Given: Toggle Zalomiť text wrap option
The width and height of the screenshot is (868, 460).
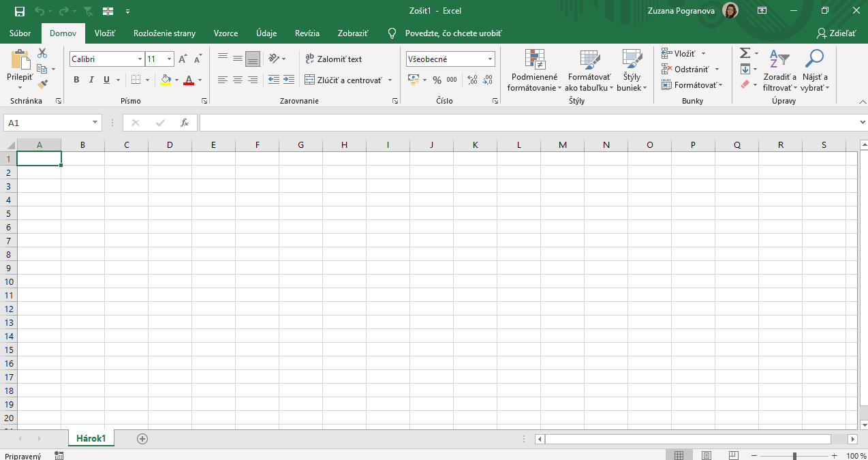Looking at the screenshot, I should (x=334, y=59).
